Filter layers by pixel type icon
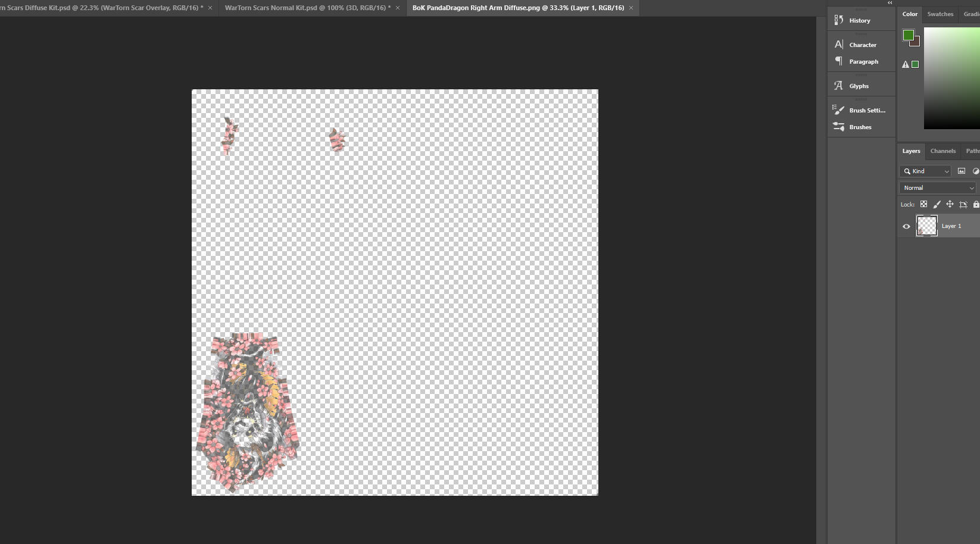The image size is (980, 544). pyautogui.click(x=961, y=171)
